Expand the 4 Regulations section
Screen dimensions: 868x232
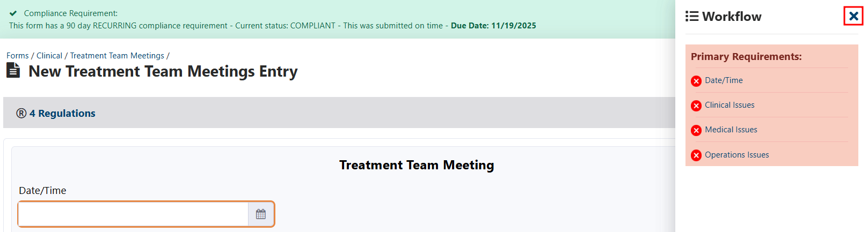(x=62, y=113)
